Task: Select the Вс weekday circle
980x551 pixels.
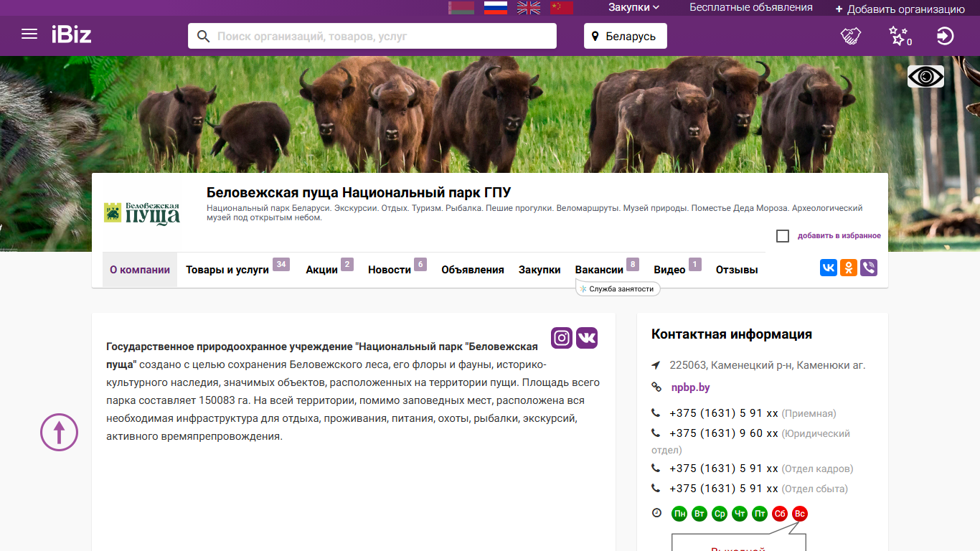Action: point(800,514)
